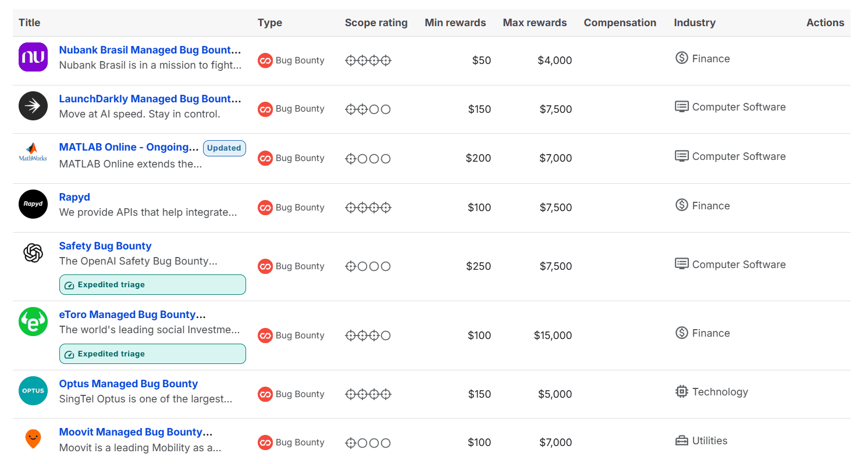Screen dimensions: 868x464
Task: Click the Actions column header
Action: click(x=826, y=23)
